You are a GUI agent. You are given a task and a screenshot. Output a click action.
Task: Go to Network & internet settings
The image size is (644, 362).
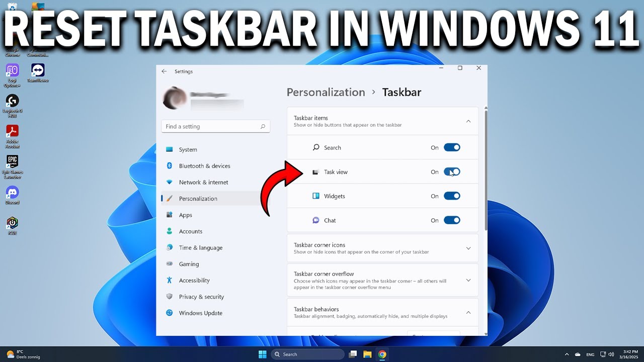pos(215,182)
